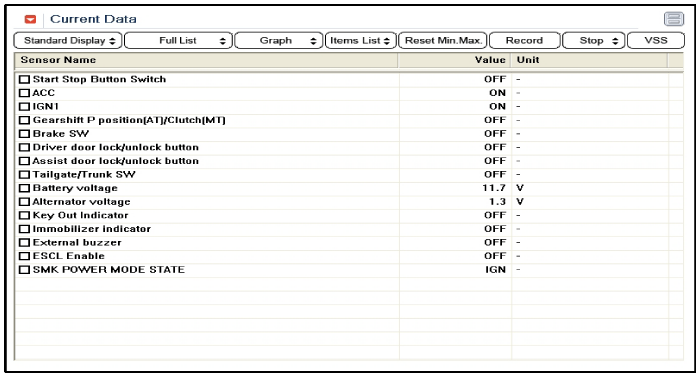The image size is (700, 377).
Task: Open the Graph dropdown
Action: (x=279, y=41)
